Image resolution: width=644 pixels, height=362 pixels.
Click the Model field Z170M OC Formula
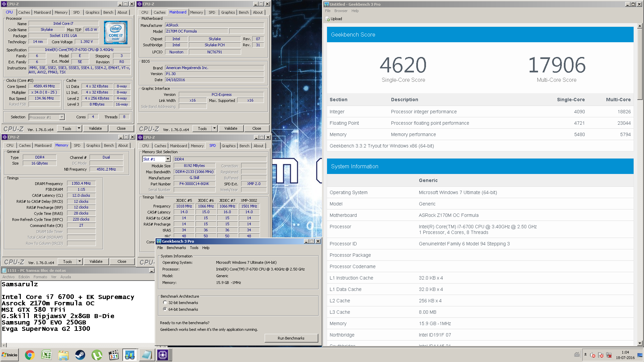click(197, 31)
